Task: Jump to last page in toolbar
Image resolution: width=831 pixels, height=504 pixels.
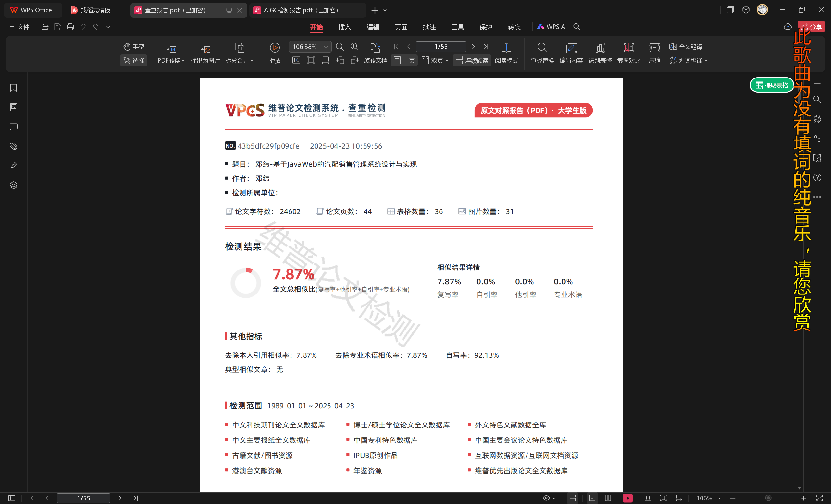Action: coord(486,46)
